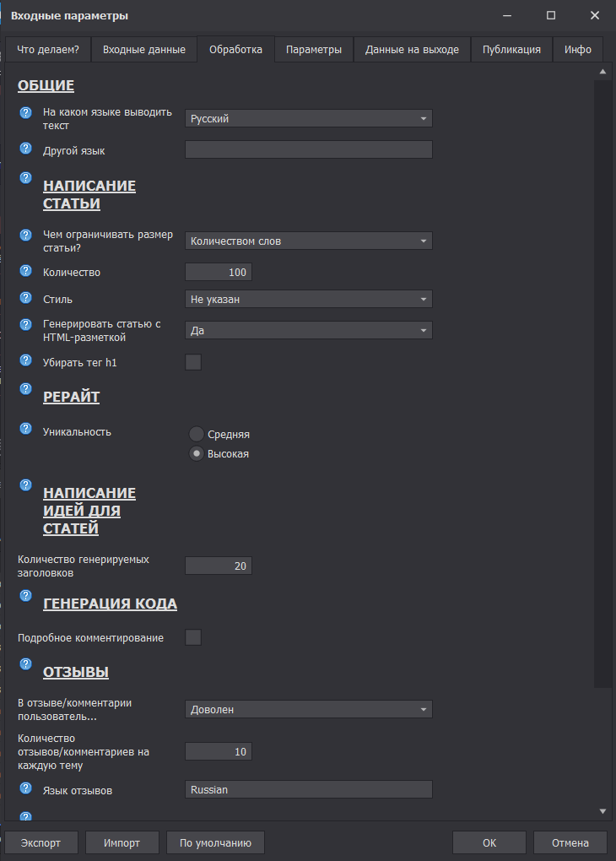
Task: Focus Другой язык input field
Action: click(309, 150)
